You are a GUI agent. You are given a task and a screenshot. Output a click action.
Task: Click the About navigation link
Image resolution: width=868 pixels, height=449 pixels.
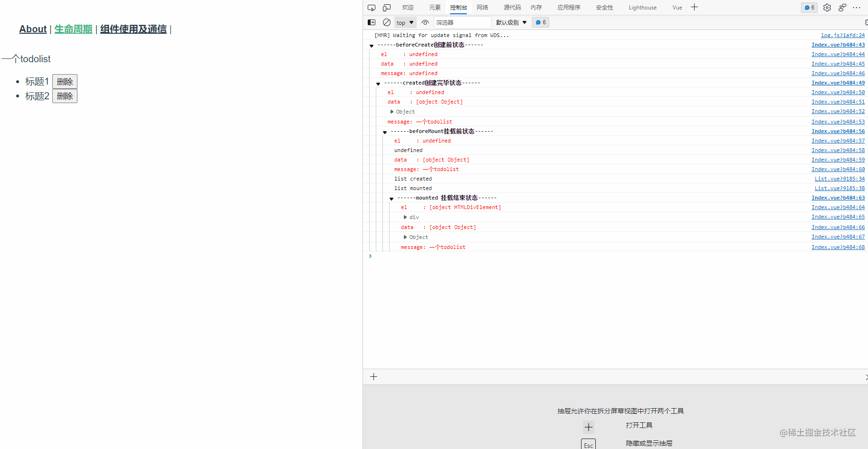[x=33, y=29]
